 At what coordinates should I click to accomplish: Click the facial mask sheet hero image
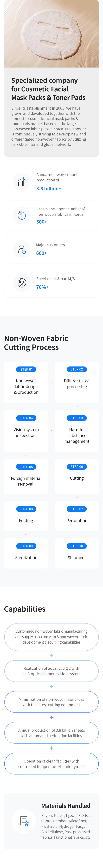click(51, 34)
